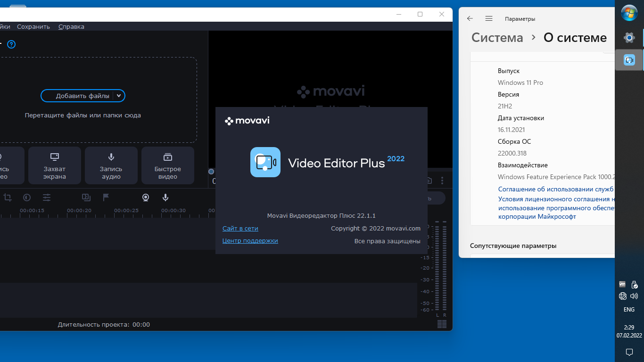Image resolution: width=644 pixels, height=362 pixels.
Task: Click the Захват экрана button
Action: pyautogui.click(x=55, y=165)
